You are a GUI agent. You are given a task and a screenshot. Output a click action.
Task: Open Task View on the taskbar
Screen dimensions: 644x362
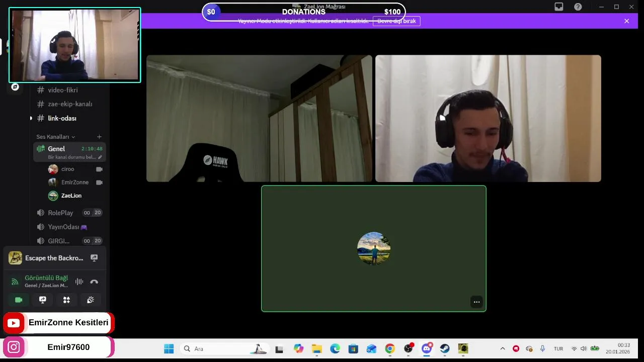pyautogui.click(x=279, y=348)
